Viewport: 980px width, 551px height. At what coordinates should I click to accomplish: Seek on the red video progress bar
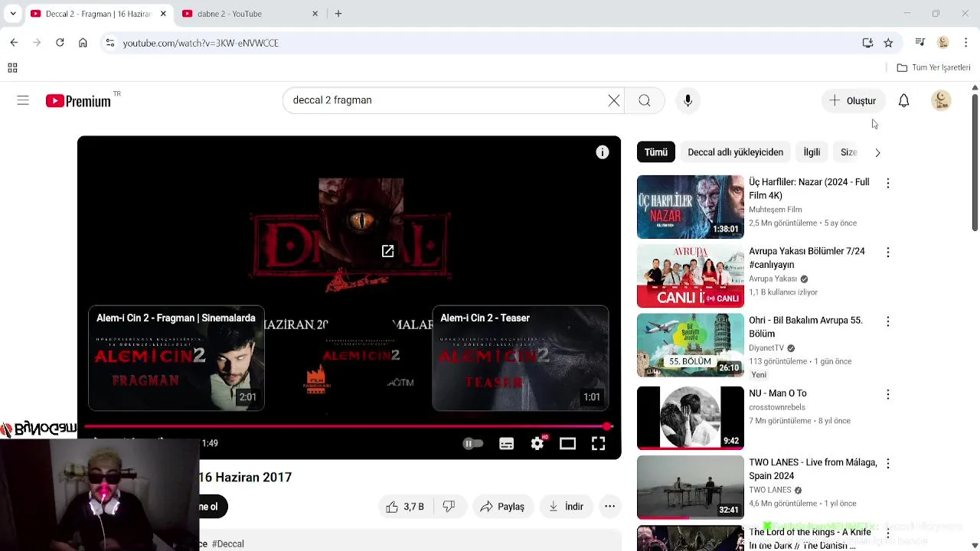pos(348,426)
